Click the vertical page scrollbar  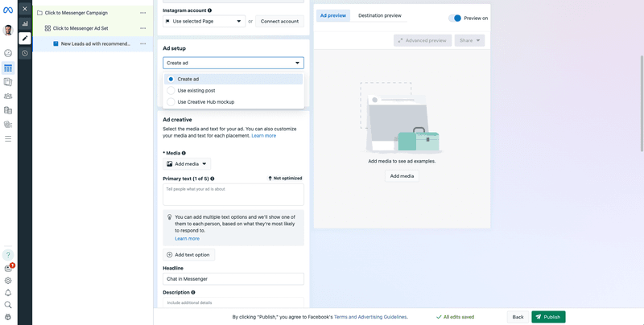pos(642,103)
